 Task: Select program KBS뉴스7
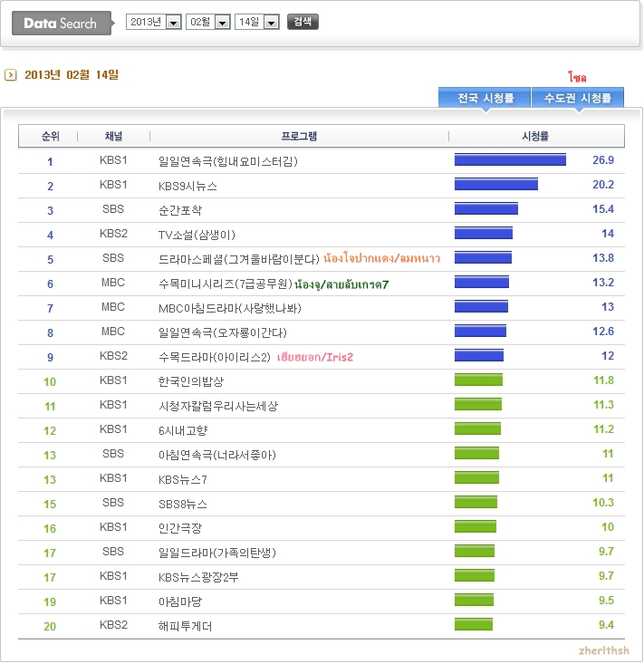tap(183, 479)
